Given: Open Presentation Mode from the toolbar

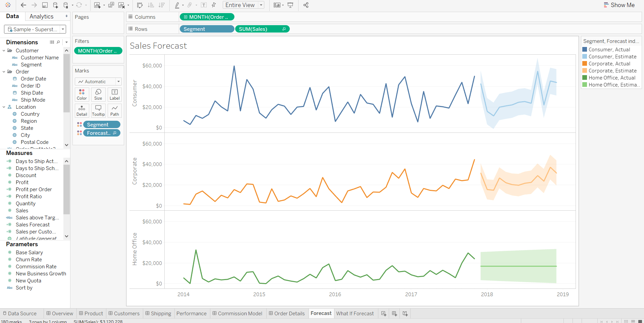Looking at the screenshot, I should 290,5.
